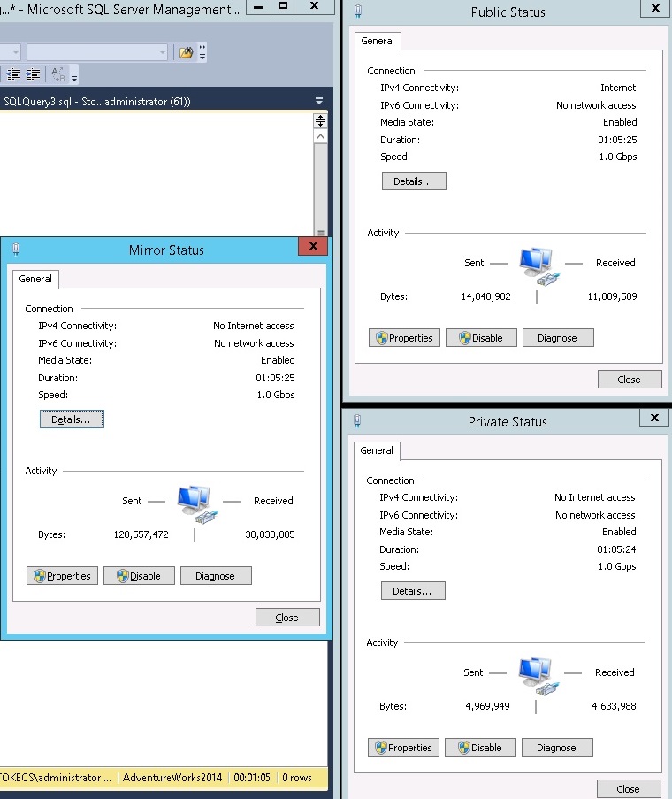Viewport: 672px width, 799px height.
Task: Click 'Internet' IPv4 connectivity value in Public Status
Action: (x=618, y=88)
